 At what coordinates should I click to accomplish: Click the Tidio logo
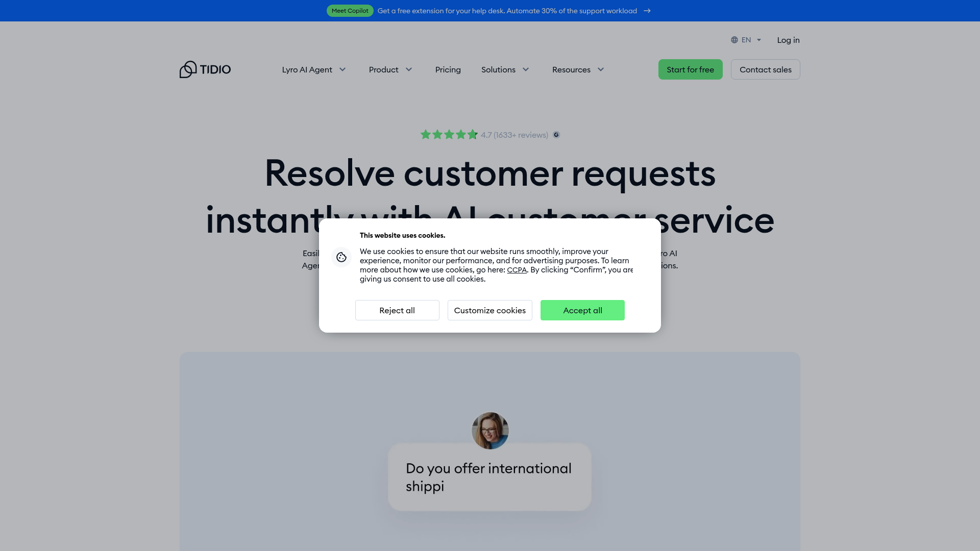point(205,69)
